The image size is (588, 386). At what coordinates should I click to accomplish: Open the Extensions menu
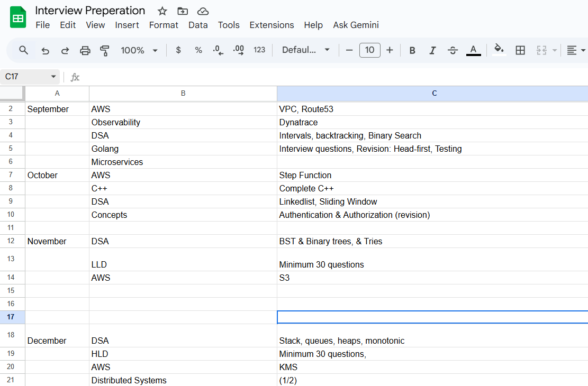272,25
